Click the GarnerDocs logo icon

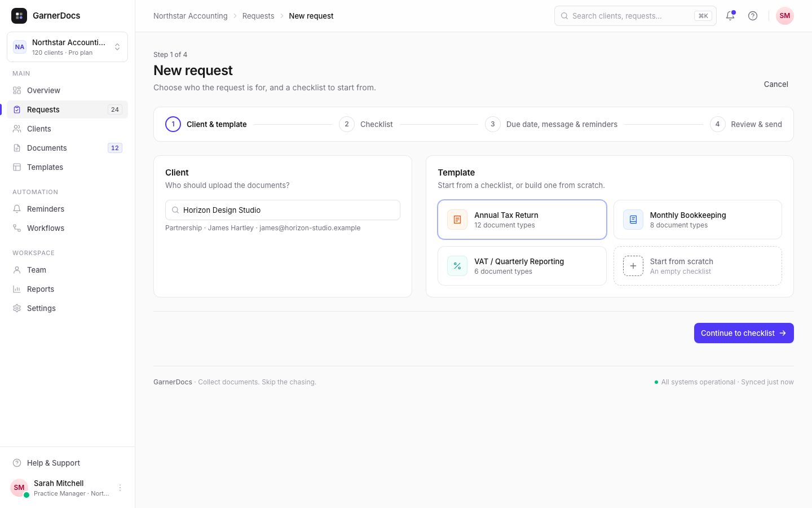19,16
